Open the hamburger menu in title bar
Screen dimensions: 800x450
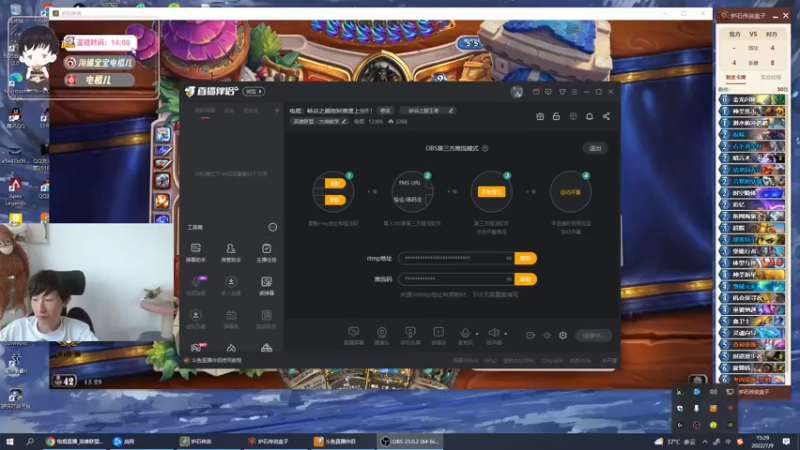click(574, 92)
